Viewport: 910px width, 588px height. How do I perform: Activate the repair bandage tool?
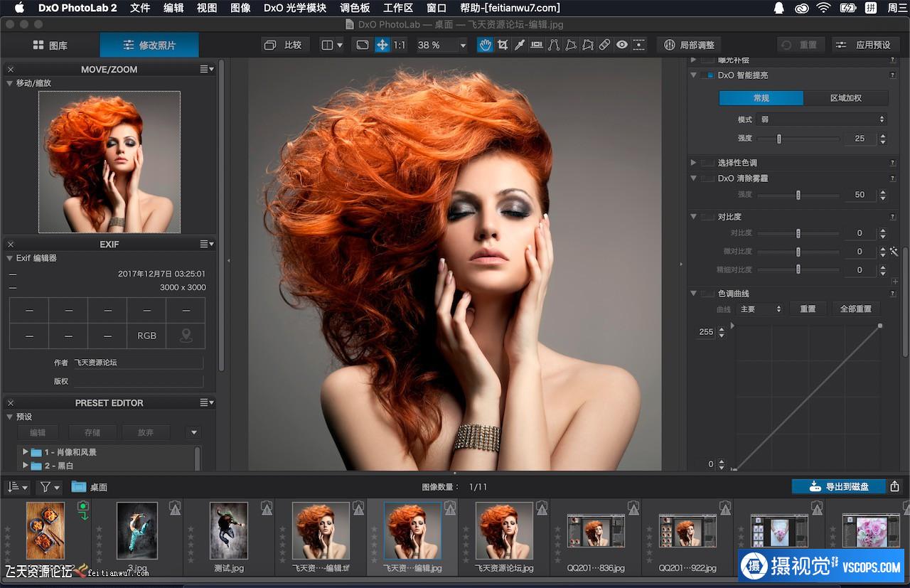tap(604, 45)
